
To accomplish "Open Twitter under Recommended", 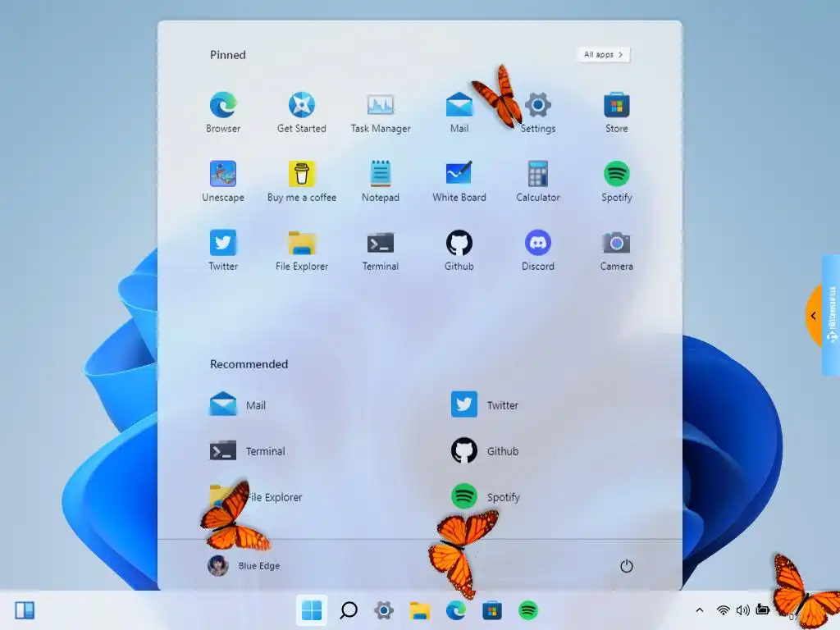I will point(484,405).
